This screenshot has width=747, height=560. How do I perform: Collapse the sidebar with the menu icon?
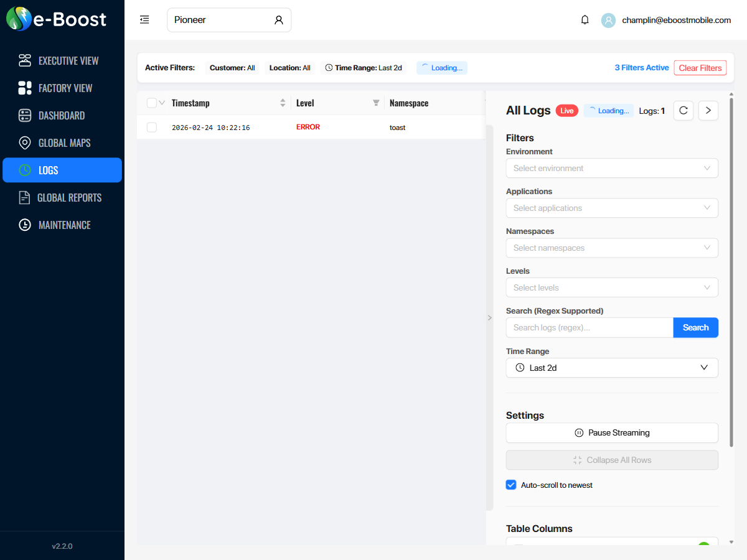tap(144, 19)
